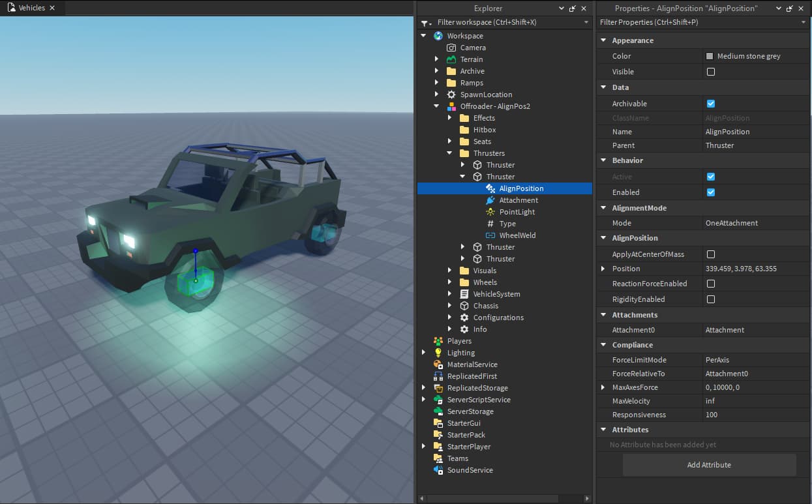Click the WheelWeld weld icon

[490, 235]
